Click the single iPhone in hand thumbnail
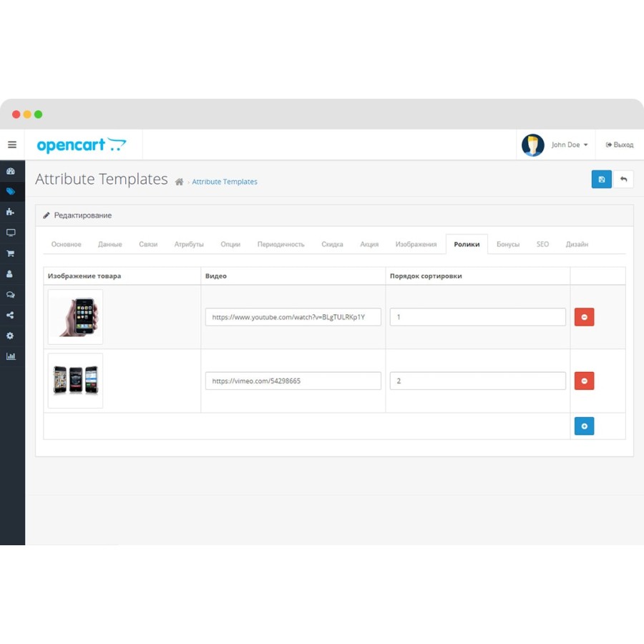The image size is (644, 644). 75,317
